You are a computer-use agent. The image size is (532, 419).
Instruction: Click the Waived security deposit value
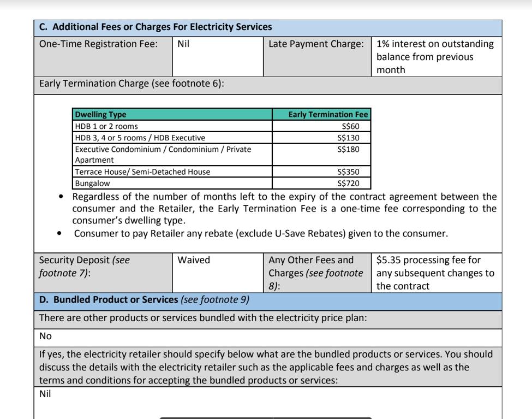click(x=193, y=260)
